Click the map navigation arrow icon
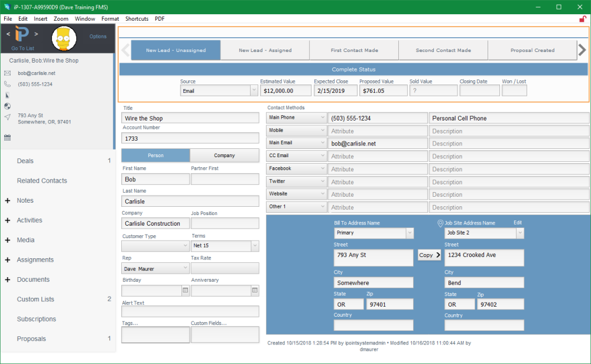This screenshot has width=591, height=364. click(8, 117)
